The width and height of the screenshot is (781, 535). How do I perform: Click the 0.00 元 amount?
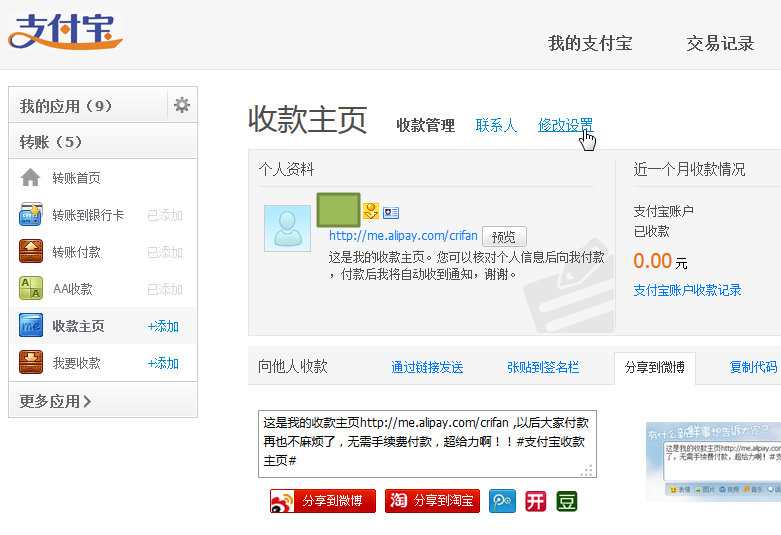point(660,261)
